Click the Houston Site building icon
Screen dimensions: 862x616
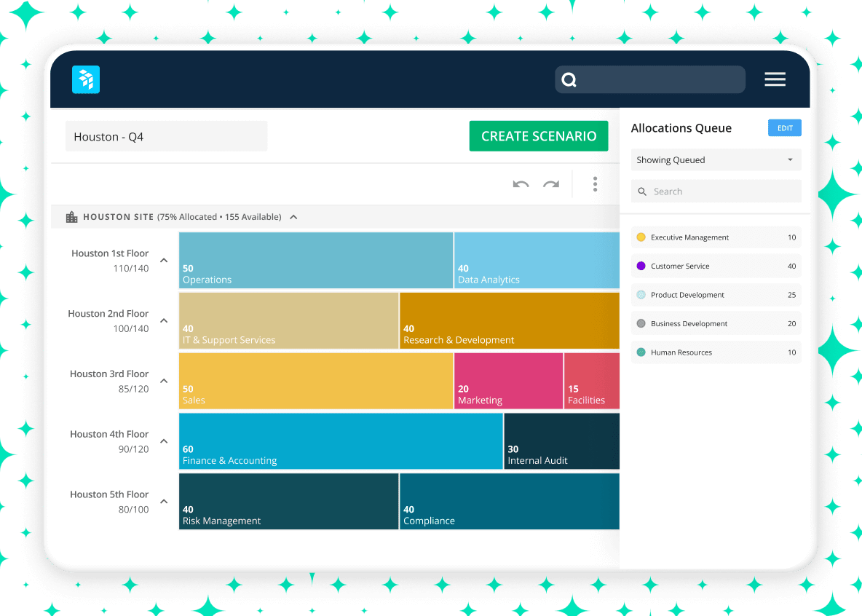tap(71, 217)
